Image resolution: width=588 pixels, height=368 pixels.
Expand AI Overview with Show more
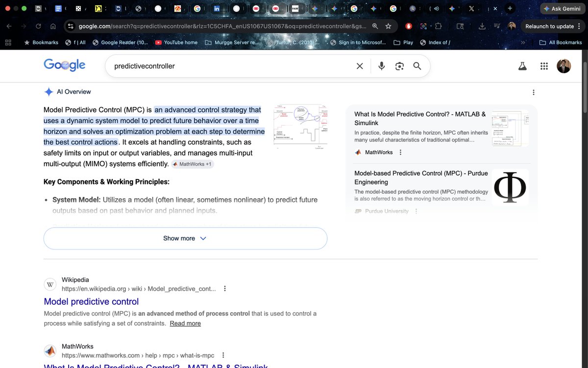185,238
